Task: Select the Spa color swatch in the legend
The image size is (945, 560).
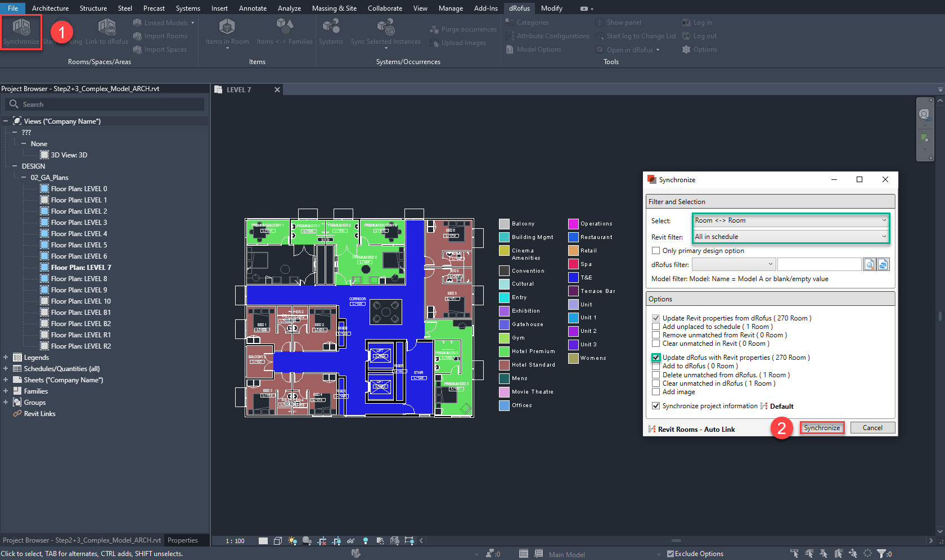Action: (573, 264)
